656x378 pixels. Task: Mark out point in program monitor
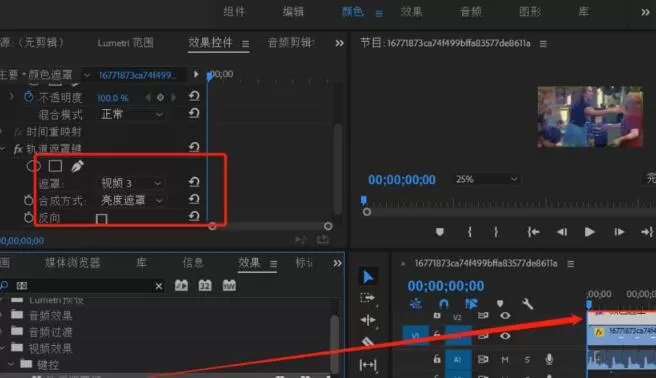coord(496,232)
